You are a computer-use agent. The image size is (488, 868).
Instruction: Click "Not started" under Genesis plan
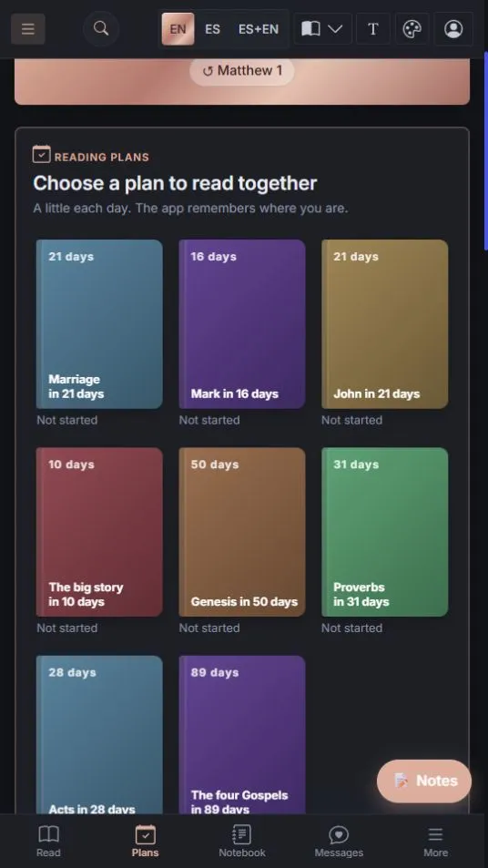209,628
